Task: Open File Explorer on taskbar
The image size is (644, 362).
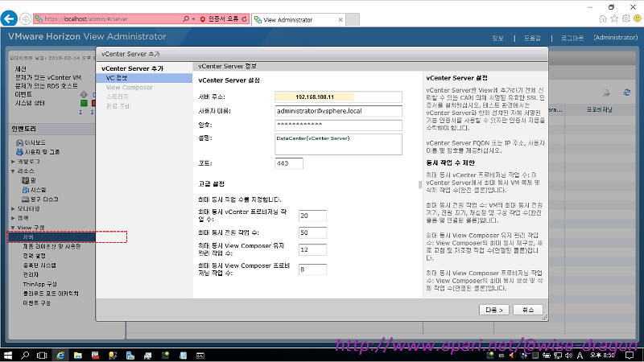Action: click(77, 356)
